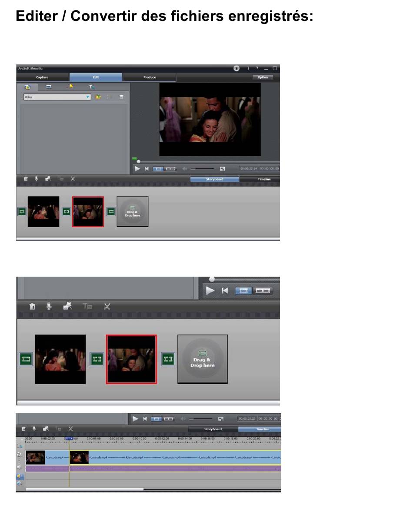Click the enlarged 'Drag & Drop here' slot
Viewport: 413px width, 532px height.
click(x=203, y=359)
